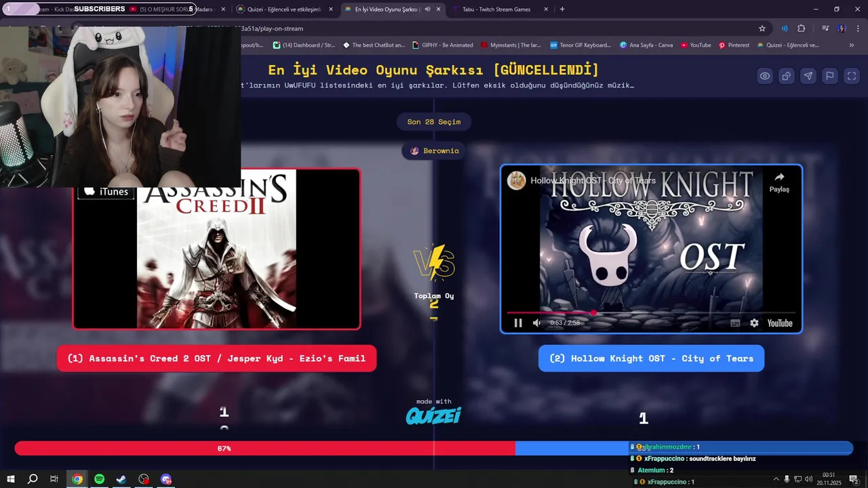
Task: Mute the tab via its speaker icon
Action: click(427, 9)
